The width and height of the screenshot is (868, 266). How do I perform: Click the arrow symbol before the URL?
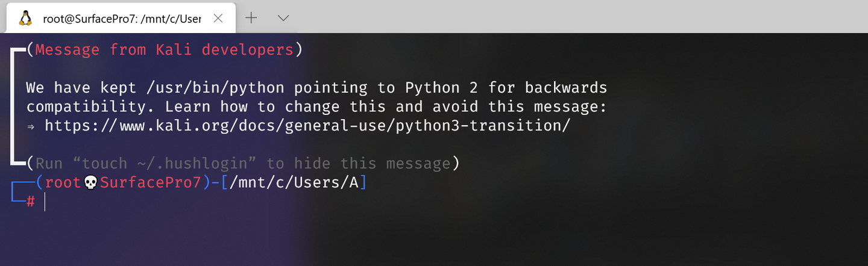click(x=31, y=126)
